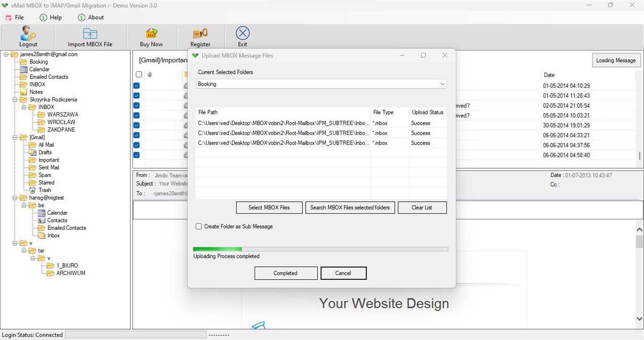Click Search MBOX Files selected folders
This screenshot has width=644, height=340.
[x=350, y=207]
